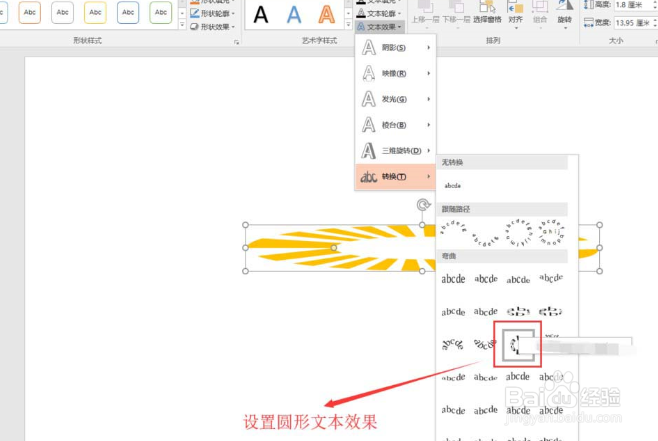Viewport: 658px width, 441px height.
Task: Choose the solid black A WordArt style
Action: click(261, 15)
